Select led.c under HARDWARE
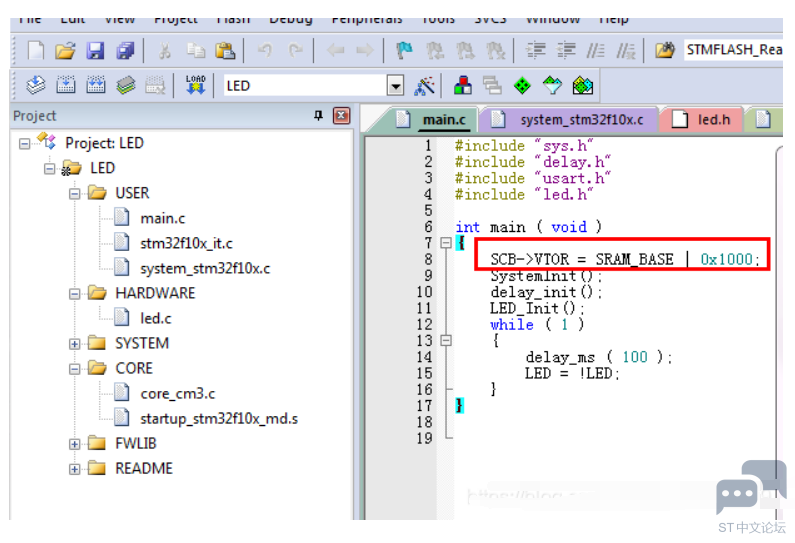This screenshot has width=795, height=543. pos(156,318)
